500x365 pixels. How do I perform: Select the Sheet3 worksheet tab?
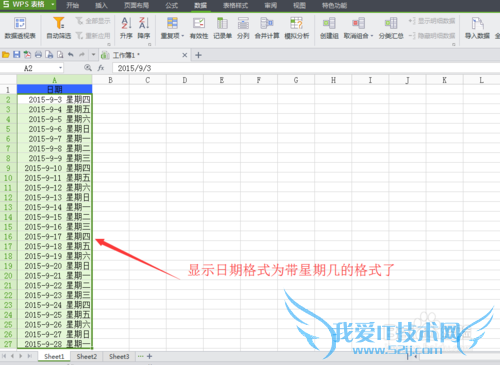coord(119,356)
